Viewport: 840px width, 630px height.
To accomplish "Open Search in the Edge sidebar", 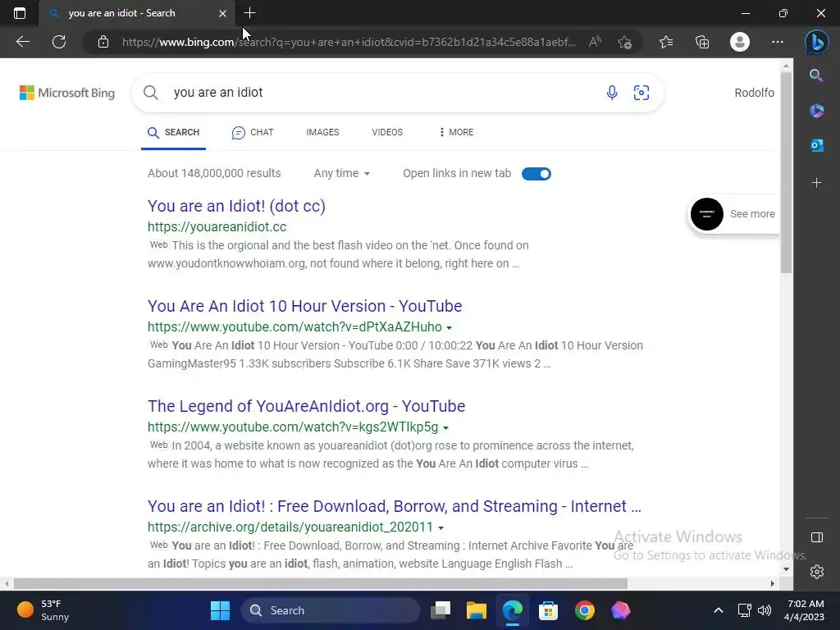I will pyautogui.click(x=816, y=75).
